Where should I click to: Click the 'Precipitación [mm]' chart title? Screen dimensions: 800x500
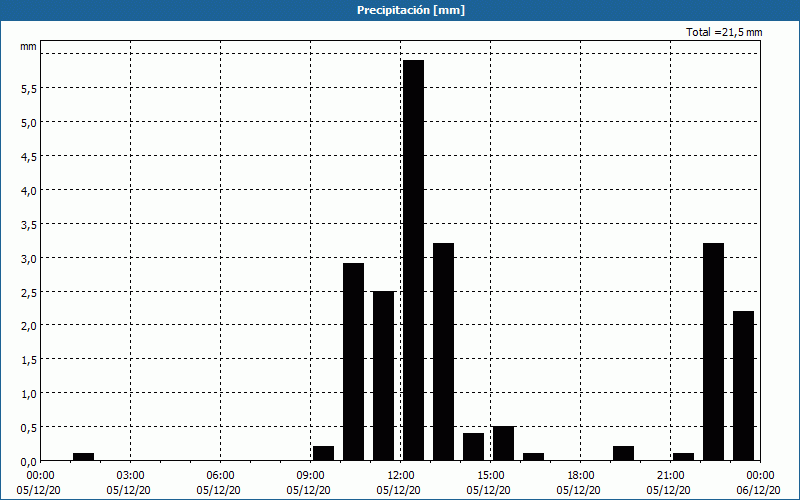(411, 10)
